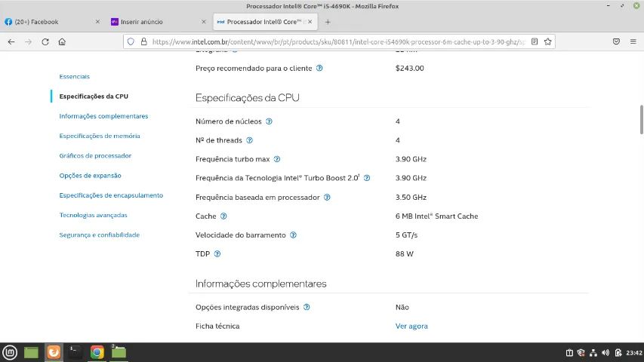644x362 pixels.
Task: Show help for Frequência turbo max
Action: click(x=277, y=159)
